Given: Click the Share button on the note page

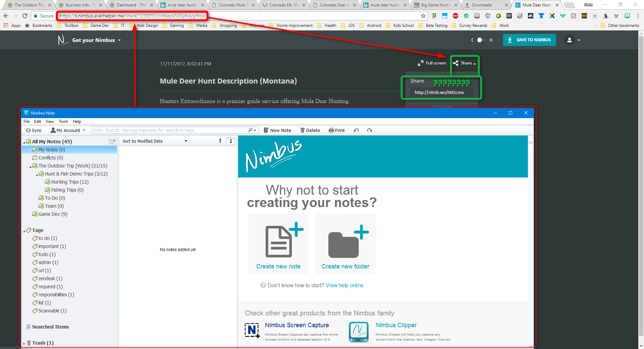Looking at the screenshot, I should [464, 63].
